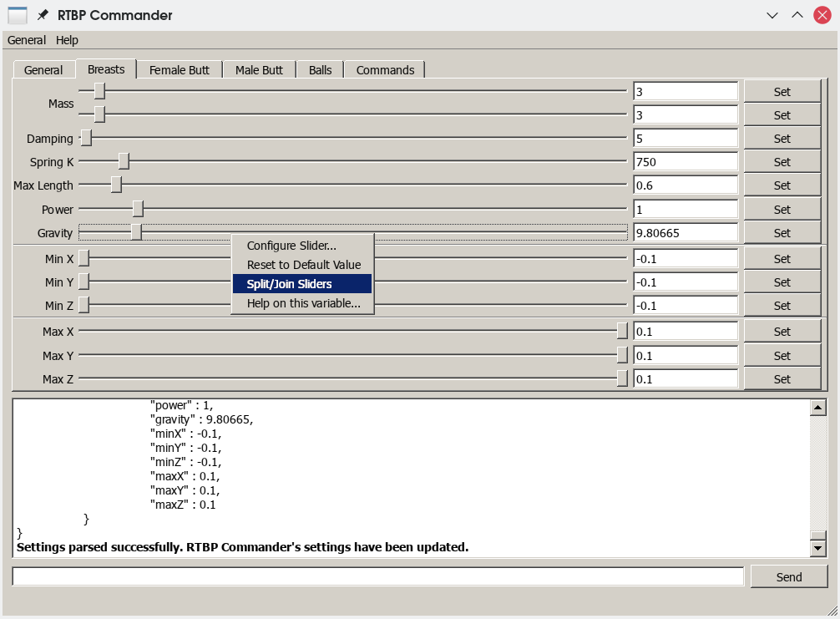Click the Gravity field showing 9.80665

(686, 233)
